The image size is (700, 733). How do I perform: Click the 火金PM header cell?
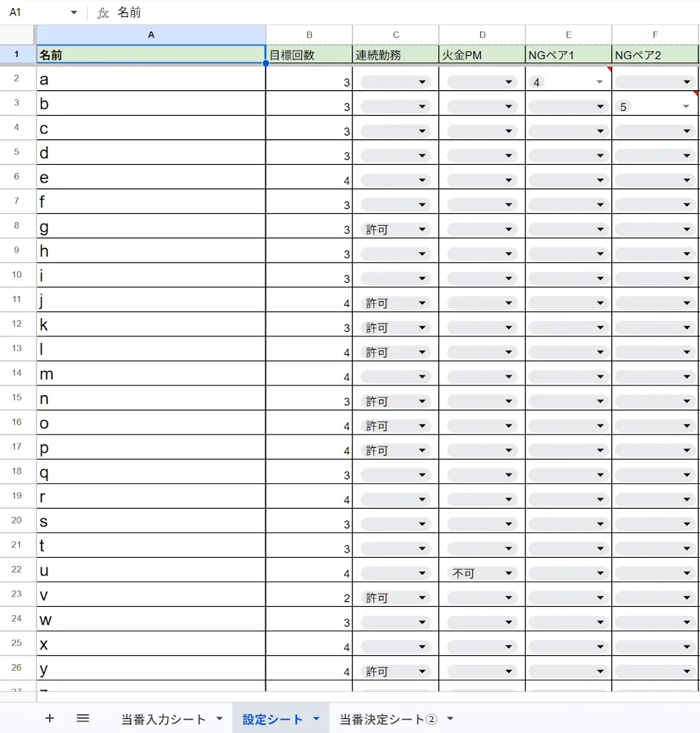482,54
